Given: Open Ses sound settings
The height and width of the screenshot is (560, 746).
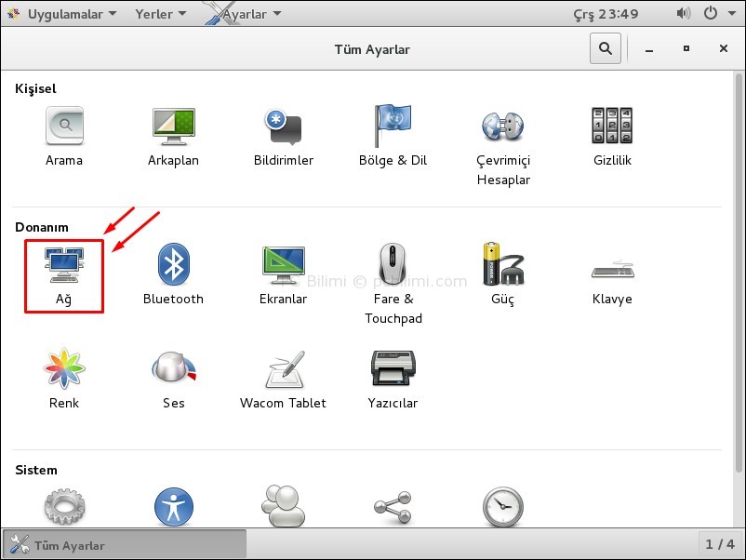Looking at the screenshot, I should click(x=173, y=380).
